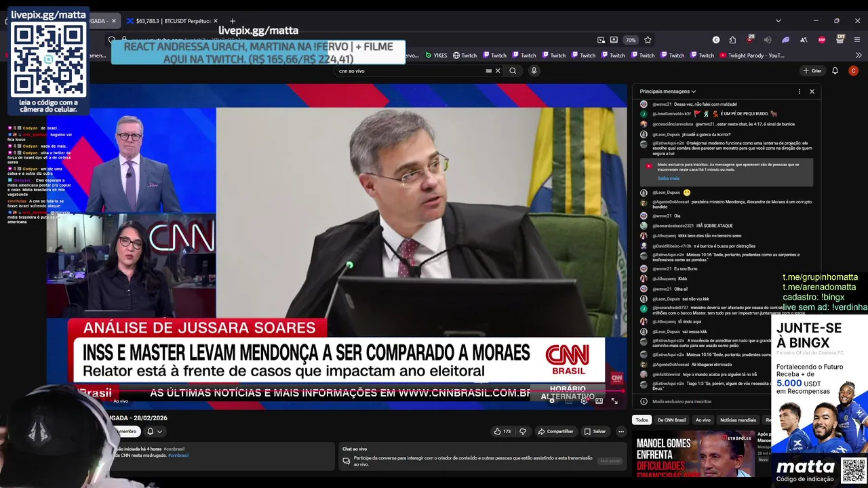
Task: Click the YouTube search field
Action: [410, 70]
